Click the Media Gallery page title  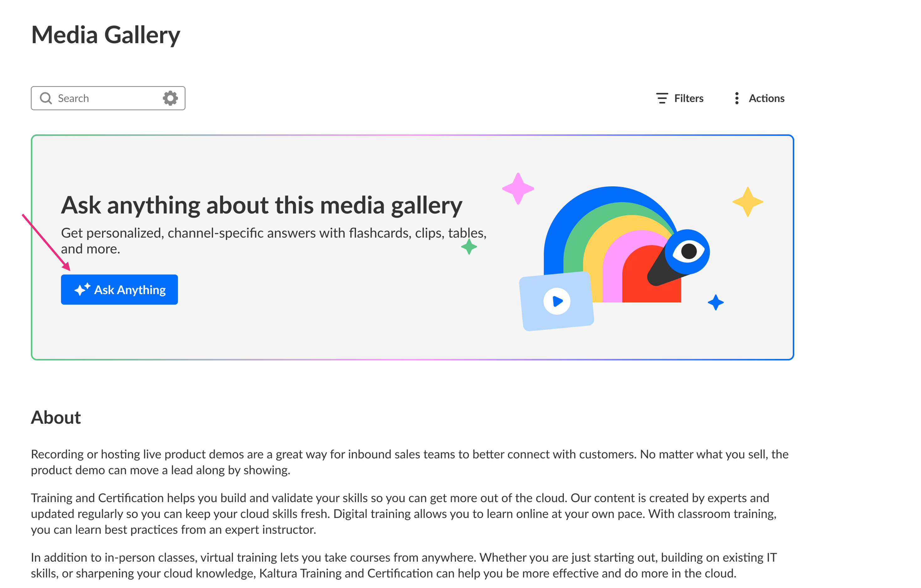coord(106,35)
